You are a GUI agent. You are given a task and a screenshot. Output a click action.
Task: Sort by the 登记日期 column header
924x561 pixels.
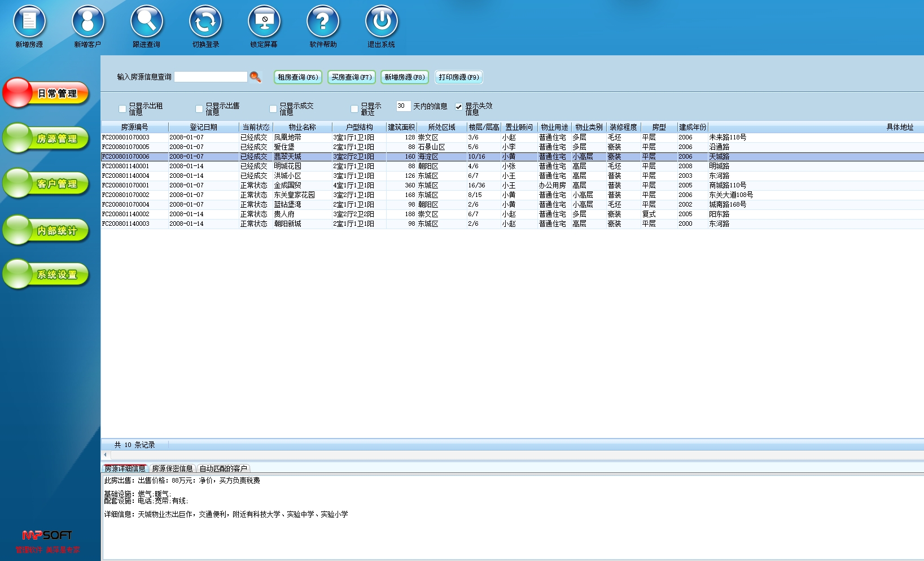coord(203,127)
